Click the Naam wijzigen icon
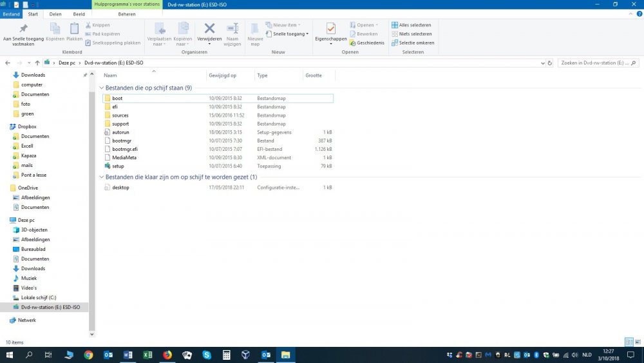 pyautogui.click(x=232, y=29)
